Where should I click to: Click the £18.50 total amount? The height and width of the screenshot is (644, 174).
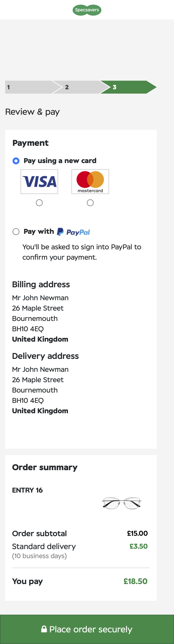coord(135,581)
